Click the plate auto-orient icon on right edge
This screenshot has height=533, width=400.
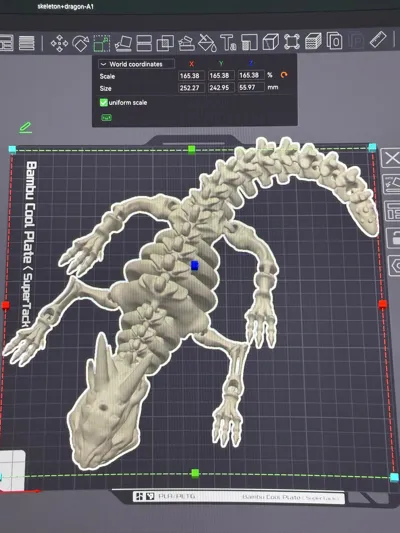pos(392,185)
